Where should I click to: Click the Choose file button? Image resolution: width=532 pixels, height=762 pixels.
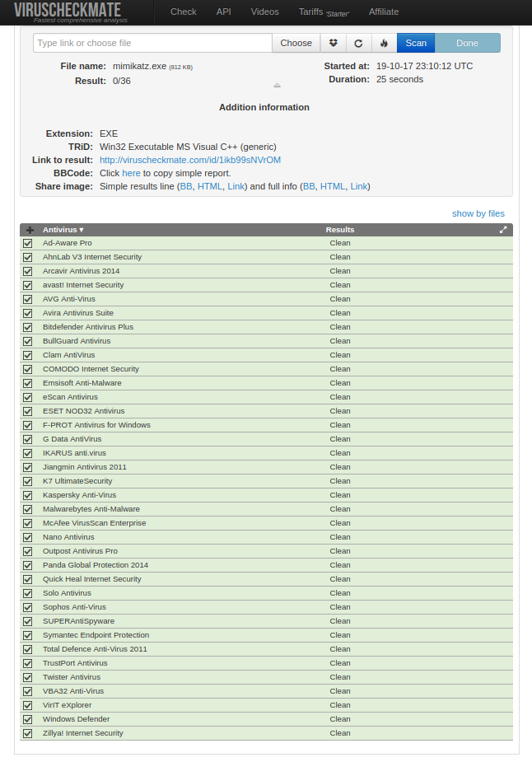pos(296,43)
